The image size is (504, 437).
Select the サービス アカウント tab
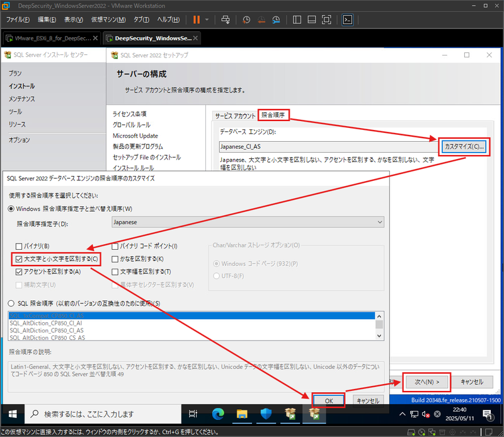(x=235, y=116)
